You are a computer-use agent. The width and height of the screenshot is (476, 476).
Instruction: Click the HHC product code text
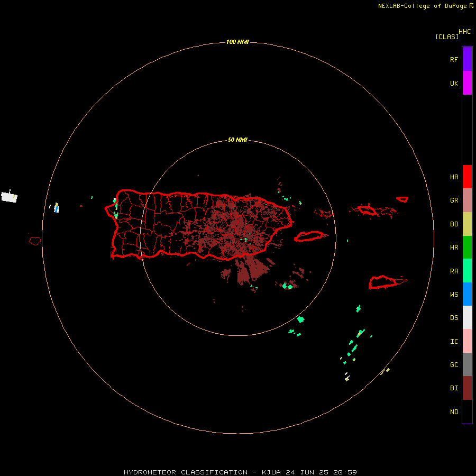(x=465, y=32)
